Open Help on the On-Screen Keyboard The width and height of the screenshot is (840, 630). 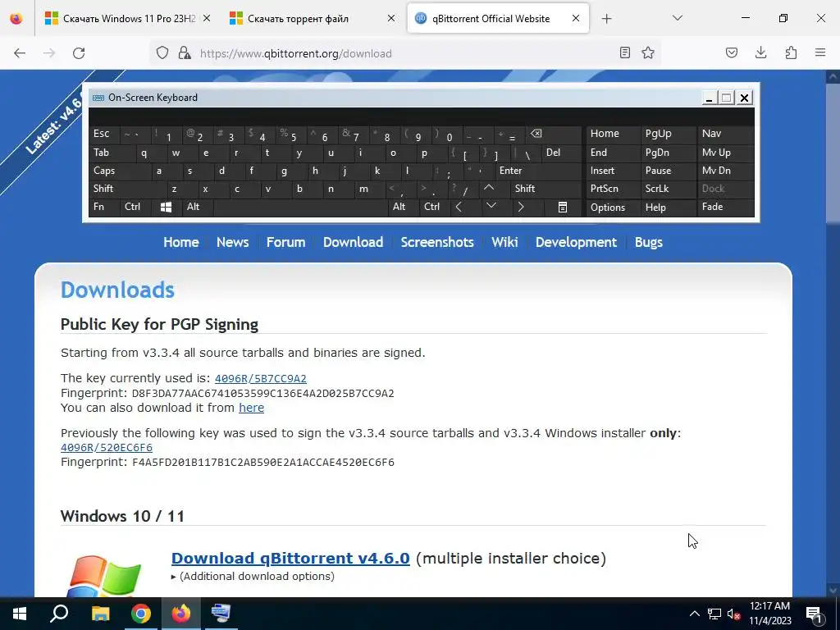coord(668,208)
